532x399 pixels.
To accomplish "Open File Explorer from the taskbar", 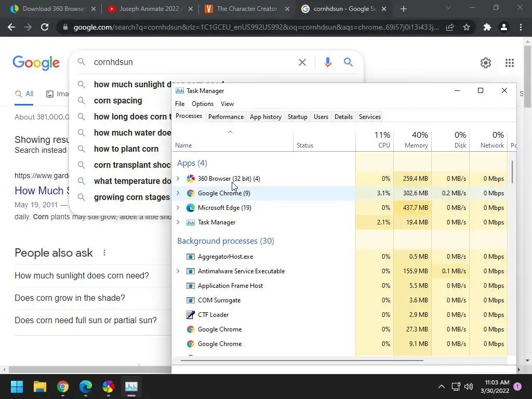I will tap(39, 387).
